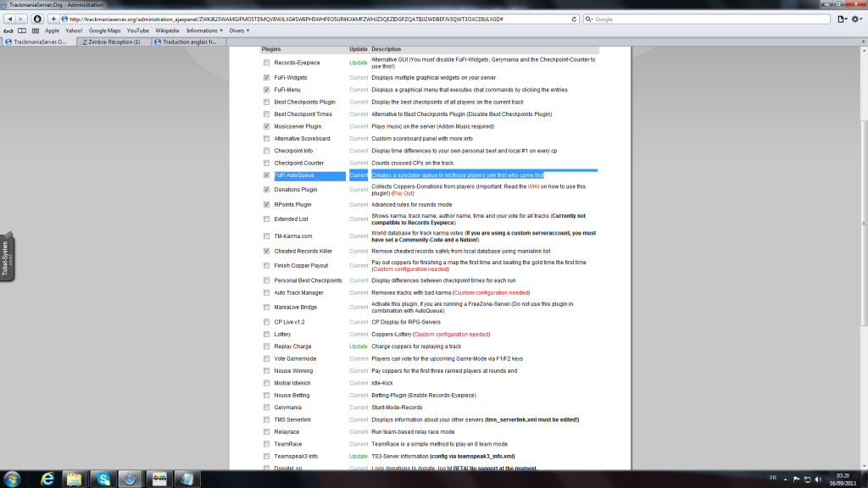Enable the TeamRace plugin checkbox

coord(267,444)
